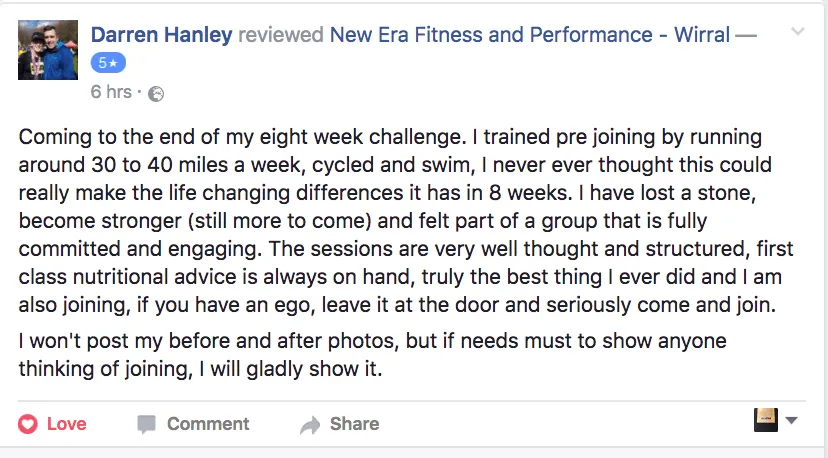Image resolution: width=828 pixels, height=458 pixels.
Task: Open the 6 hrs timestamp link
Action: coord(110,92)
